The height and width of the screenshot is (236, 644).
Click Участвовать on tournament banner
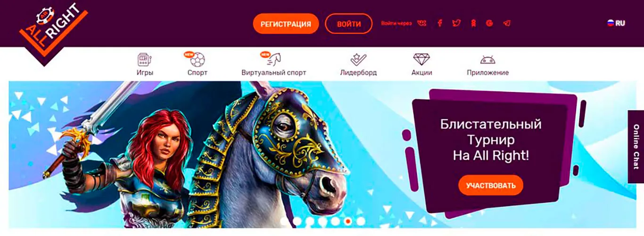pos(491,185)
